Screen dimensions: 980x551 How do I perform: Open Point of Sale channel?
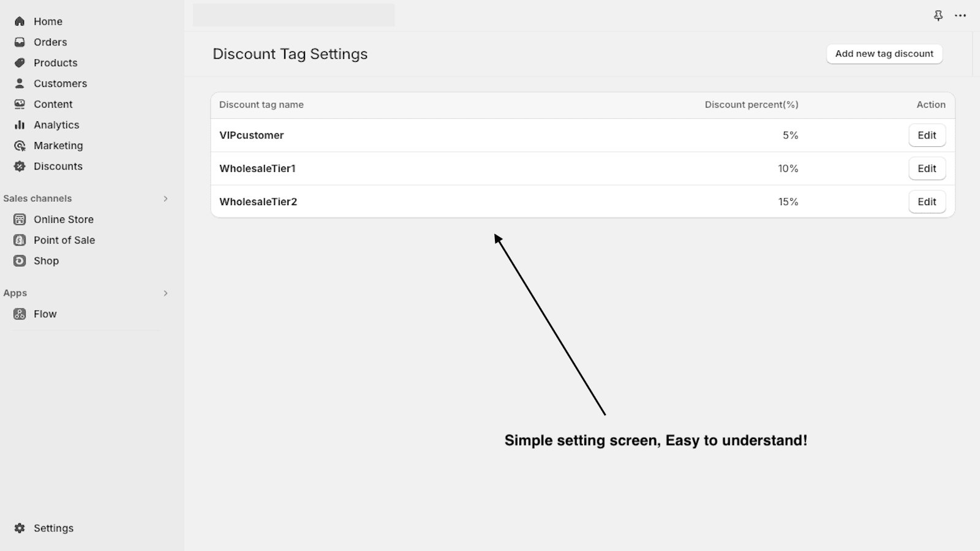[x=64, y=240]
